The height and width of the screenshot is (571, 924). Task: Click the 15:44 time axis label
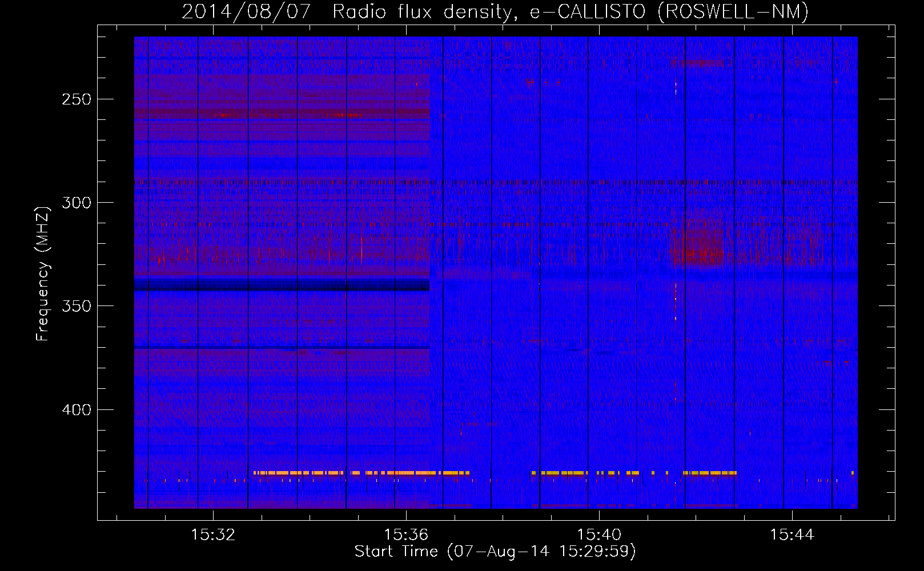(792, 534)
